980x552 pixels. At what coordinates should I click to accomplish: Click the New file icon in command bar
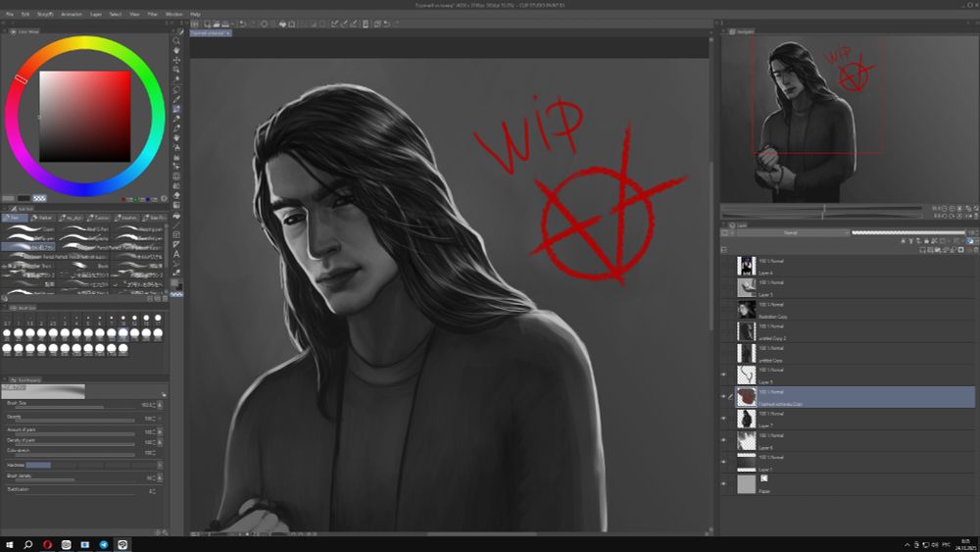(208, 24)
